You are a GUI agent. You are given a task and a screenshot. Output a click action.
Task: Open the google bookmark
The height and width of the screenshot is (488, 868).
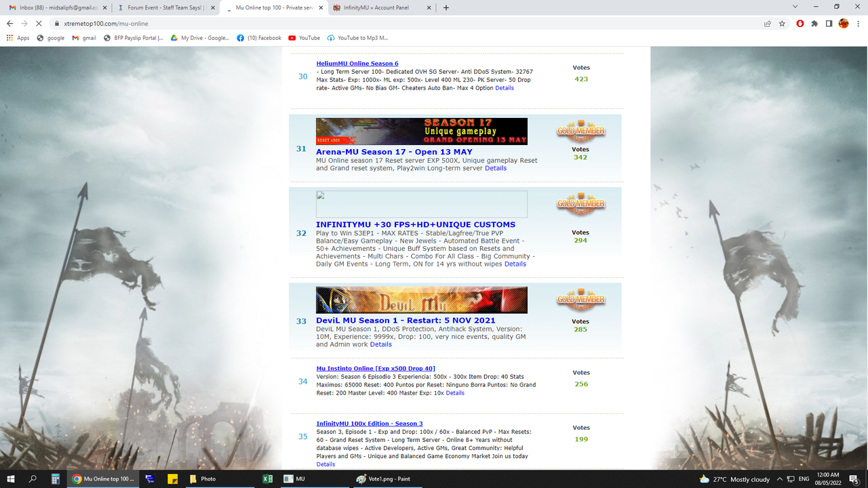[x=51, y=38]
